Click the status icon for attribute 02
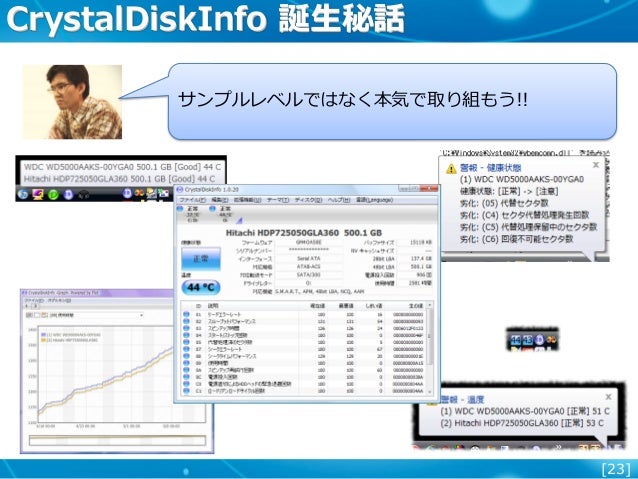This screenshot has width=638, height=479. [186, 321]
